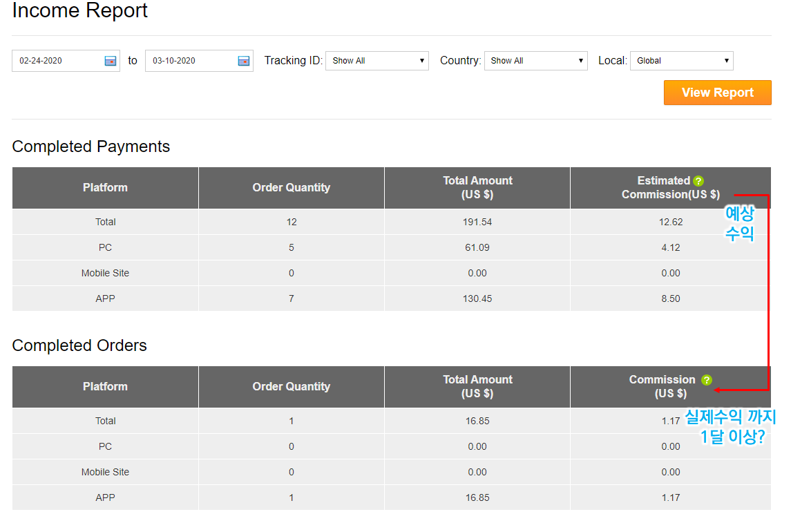This screenshot has width=791, height=532.
Task: Click the order quantity cell 12
Action: (x=291, y=222)
